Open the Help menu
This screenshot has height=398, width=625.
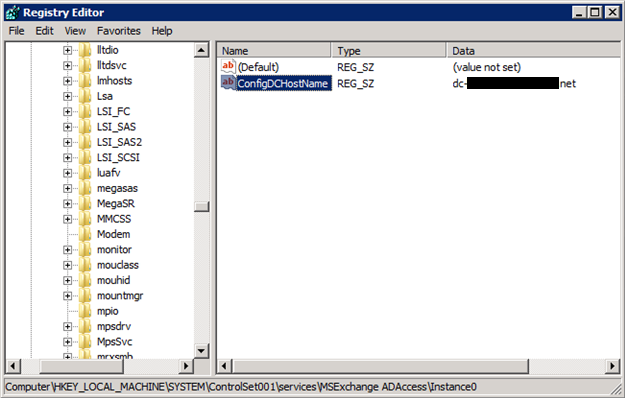(x=162, y=31)
